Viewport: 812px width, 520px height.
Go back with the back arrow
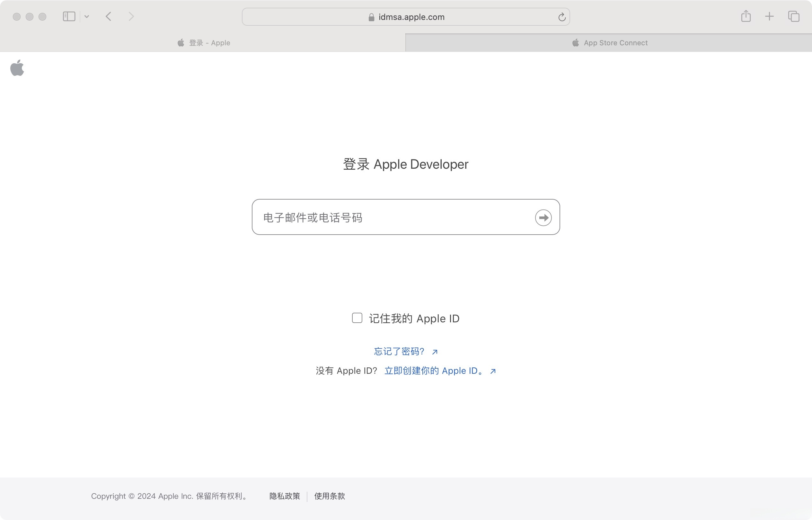[x=108, y=16]
